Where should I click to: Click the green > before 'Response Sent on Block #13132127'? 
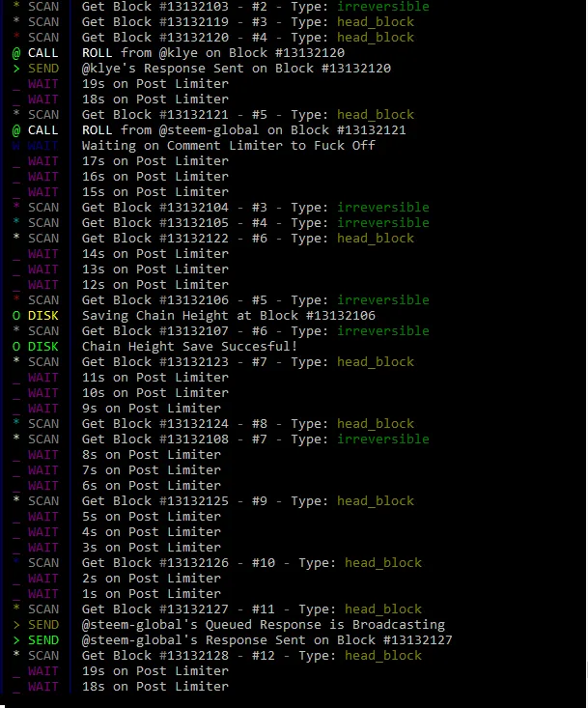coord(16,640)
